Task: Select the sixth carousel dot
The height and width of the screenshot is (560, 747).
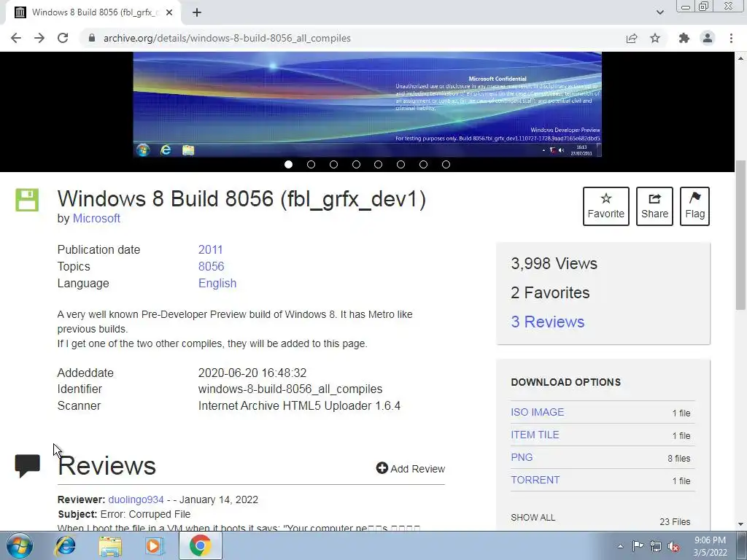Action: (x=400, y=164)
